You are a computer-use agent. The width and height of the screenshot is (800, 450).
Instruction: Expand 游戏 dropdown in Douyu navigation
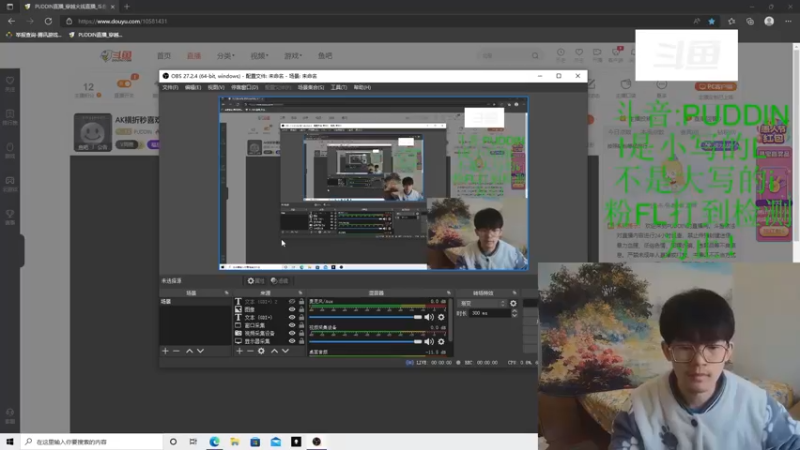click(293, 56)
